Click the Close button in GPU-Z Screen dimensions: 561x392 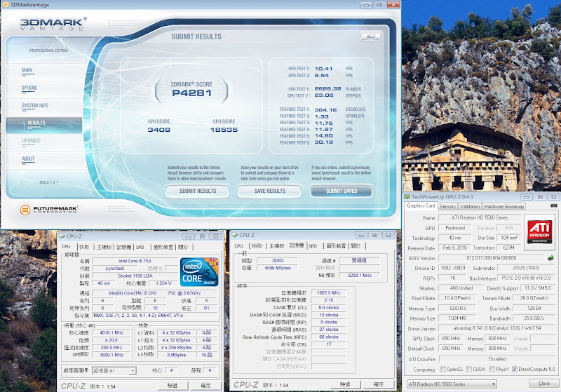click(x=544, y=383)
